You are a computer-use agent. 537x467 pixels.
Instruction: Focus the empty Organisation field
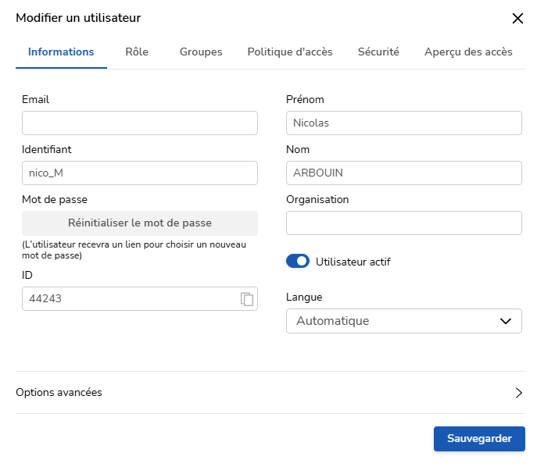404,223
